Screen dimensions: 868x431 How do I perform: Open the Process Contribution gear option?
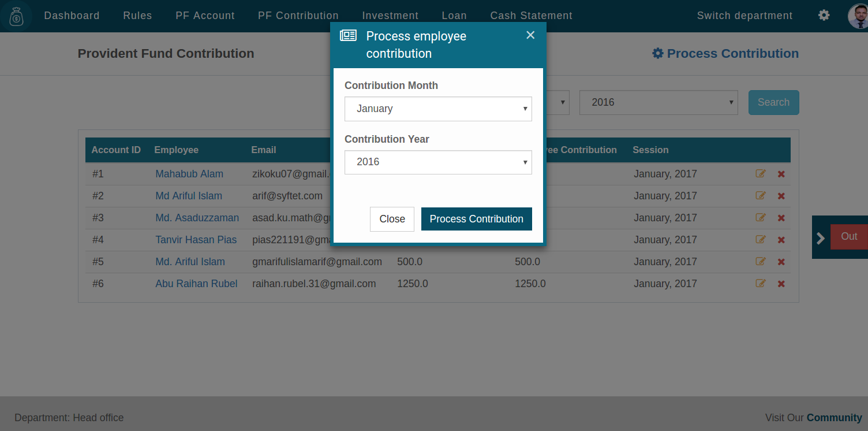[725, 53]
